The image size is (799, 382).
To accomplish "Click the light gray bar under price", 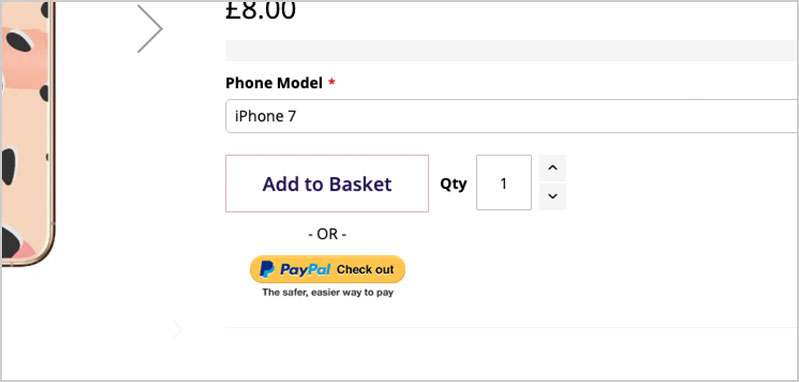I will tap(512, 50).
